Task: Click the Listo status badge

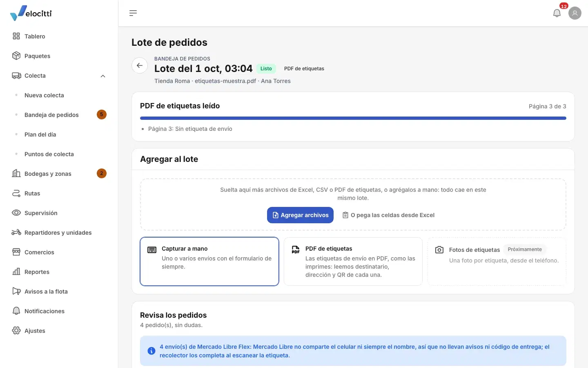Action: (x=266, y=69)
